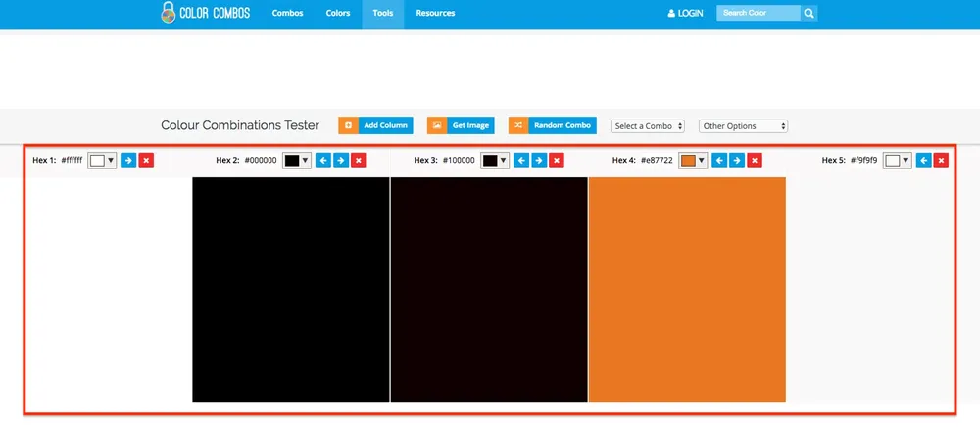Open the Hex 3 color picker dropdown
This screenshot has width=980, height=431.
pyautogui.click(x=495, y=161)
